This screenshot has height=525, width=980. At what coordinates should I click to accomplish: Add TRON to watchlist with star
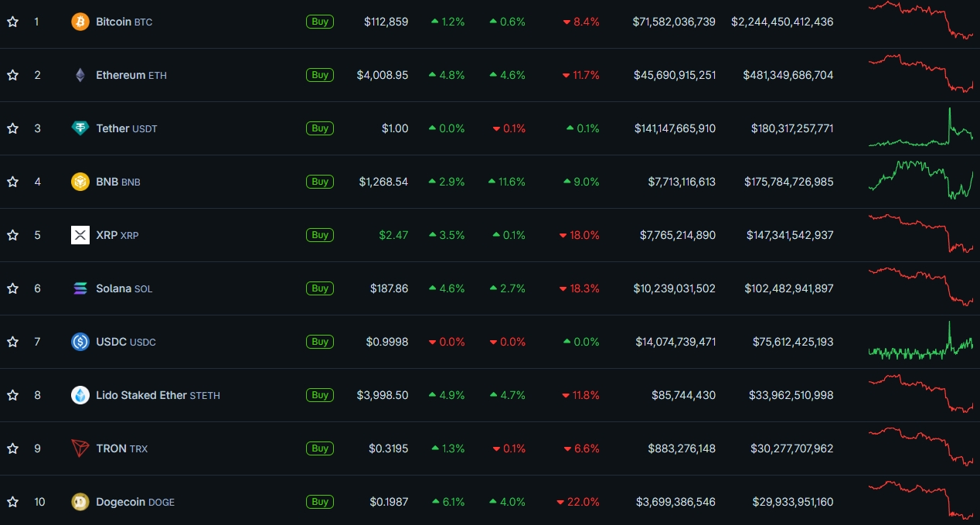point(12,448)
